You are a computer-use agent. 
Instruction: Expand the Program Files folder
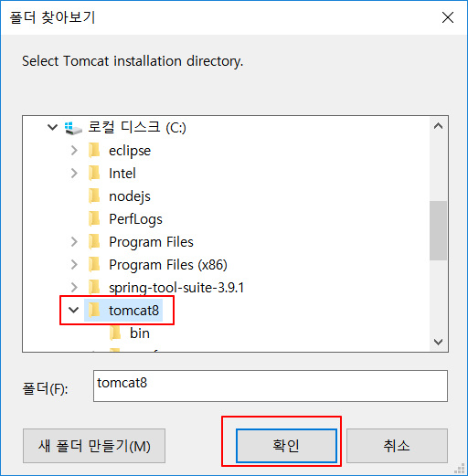74,242
